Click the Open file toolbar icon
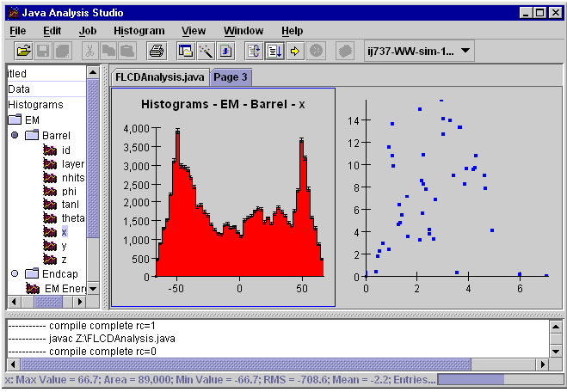The height and width of the screenshot is (392, 567). 24,52
